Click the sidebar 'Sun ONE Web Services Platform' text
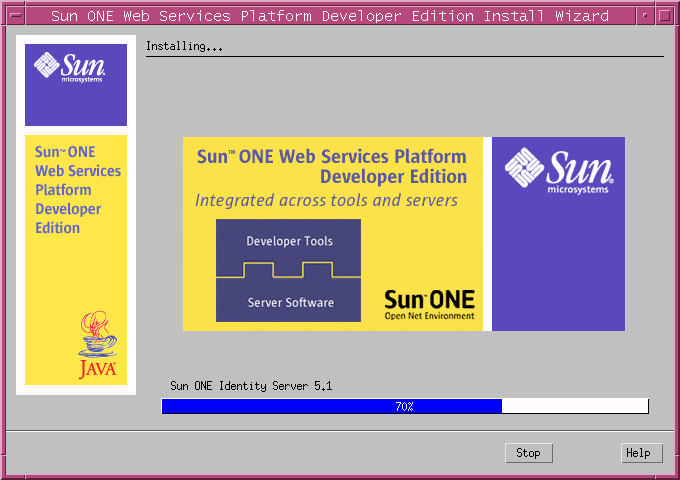 [x=78, y=190]
